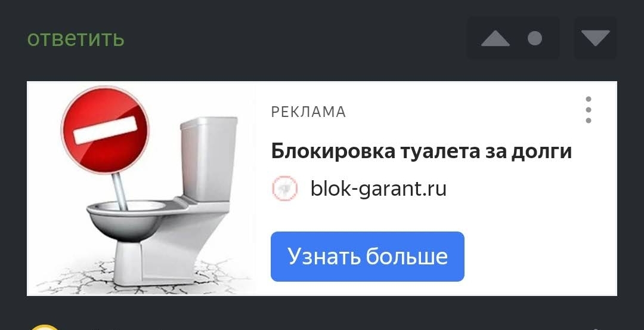This screenshot has width=644, height=330.
Task: Visit the blok-garant.ru domain link
Action: tap(378, 189)
